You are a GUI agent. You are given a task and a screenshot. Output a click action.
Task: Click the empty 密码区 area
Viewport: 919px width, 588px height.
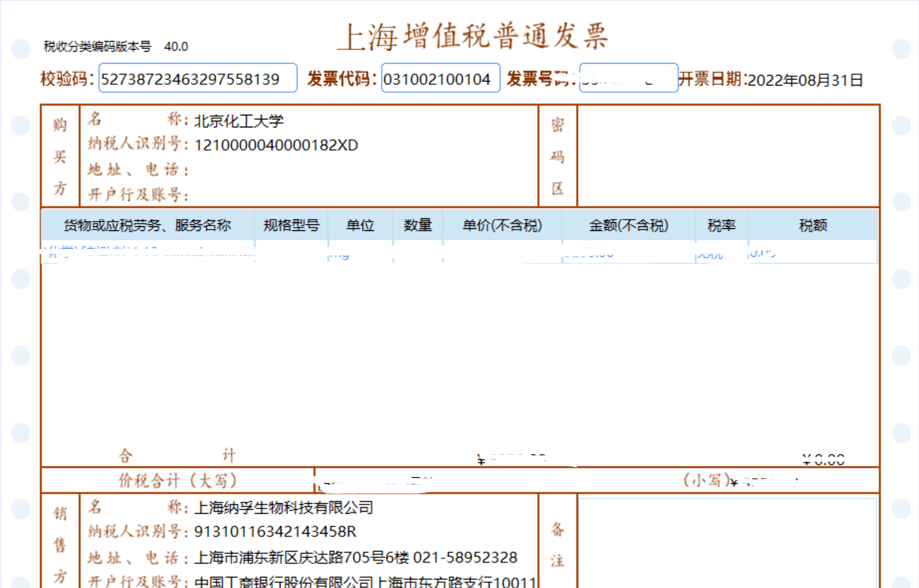point(728,156)
